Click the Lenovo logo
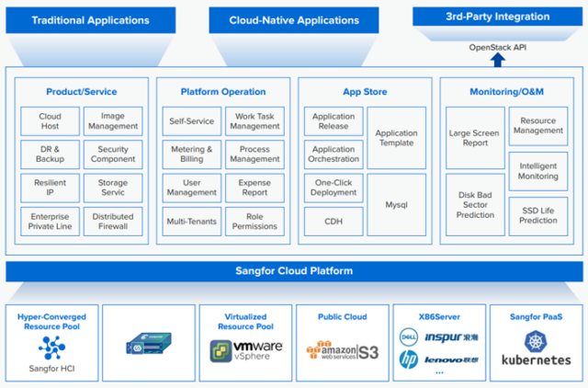 click(x=451, y=359)
